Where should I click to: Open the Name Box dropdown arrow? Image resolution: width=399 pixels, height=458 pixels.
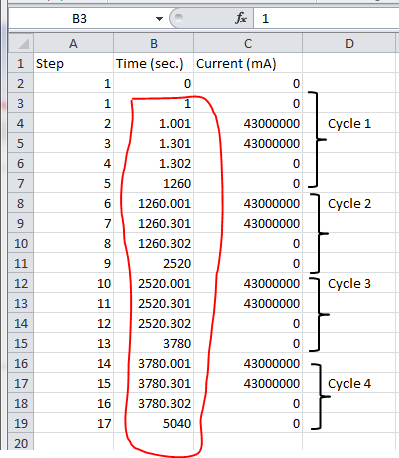tap(159, 19)
